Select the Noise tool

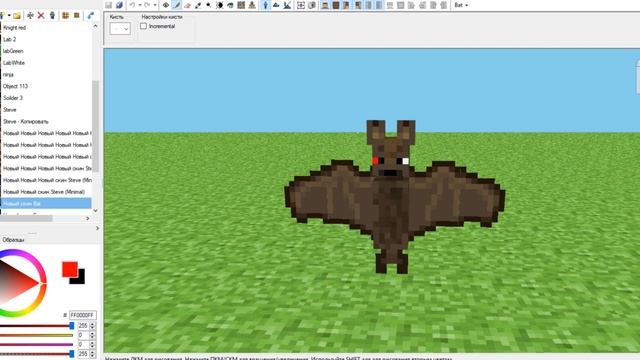tap(241, 5)
